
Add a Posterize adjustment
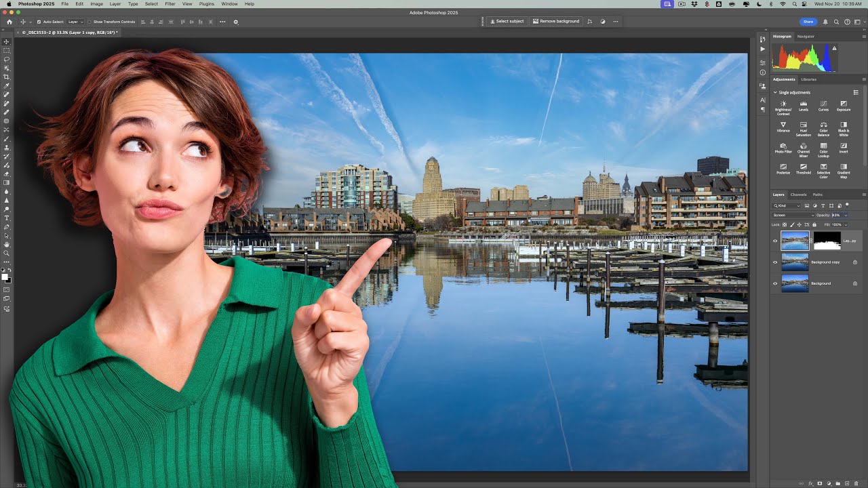point(783,169)
